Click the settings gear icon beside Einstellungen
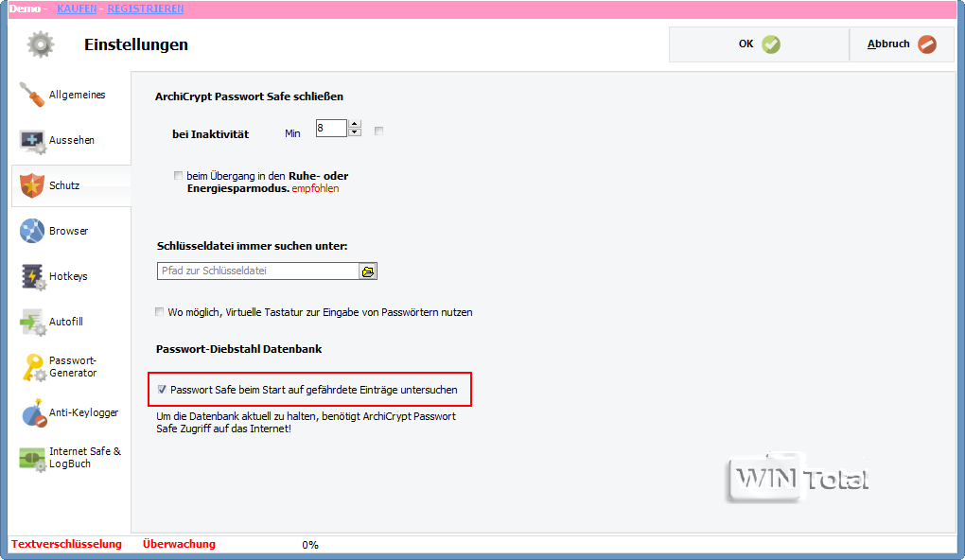Image resolution: width=965 pixels, height=560 pixels. (x=41, y=44)
